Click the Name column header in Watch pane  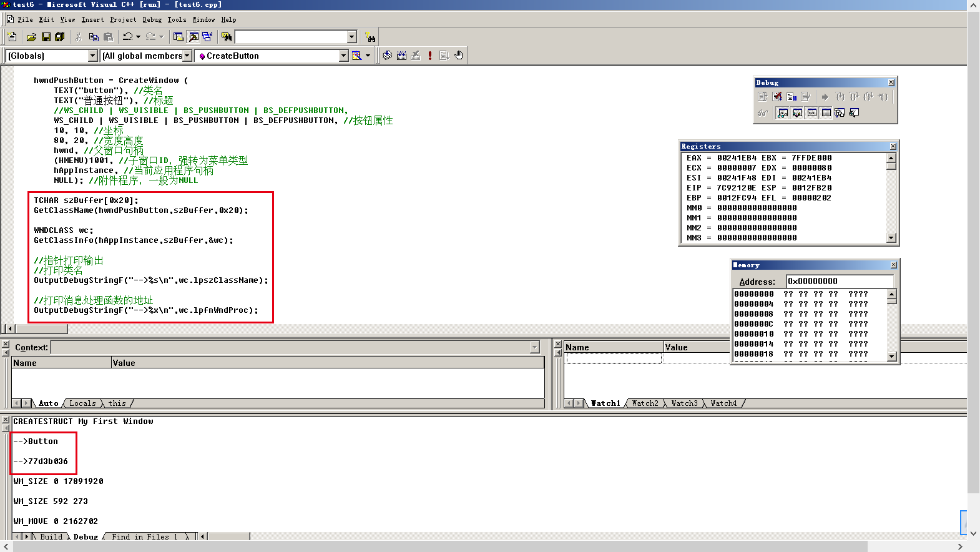coord(614,347)
